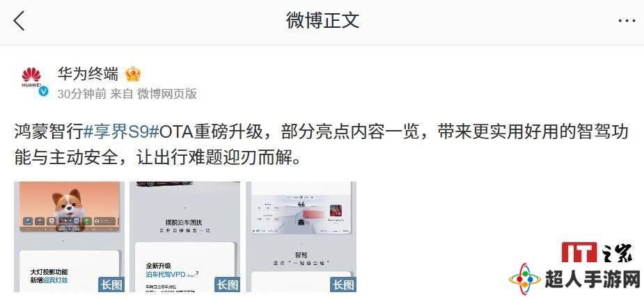Click the 微博网页版 source link
The height and width of the screenshot is (297, 644).
(x=167, y=93)
